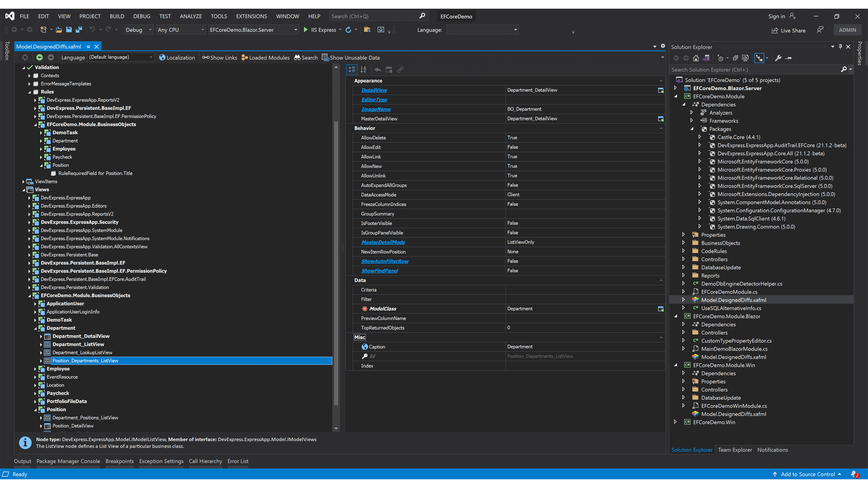Viewport: 868px width, 488px height.
Task: Open the DEBUG menu
Action: coord(141,16)
